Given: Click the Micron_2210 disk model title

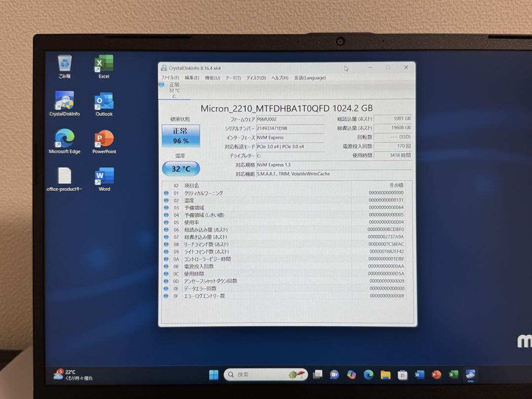Looking at the screenshot, I should click(x=287, y=108).
